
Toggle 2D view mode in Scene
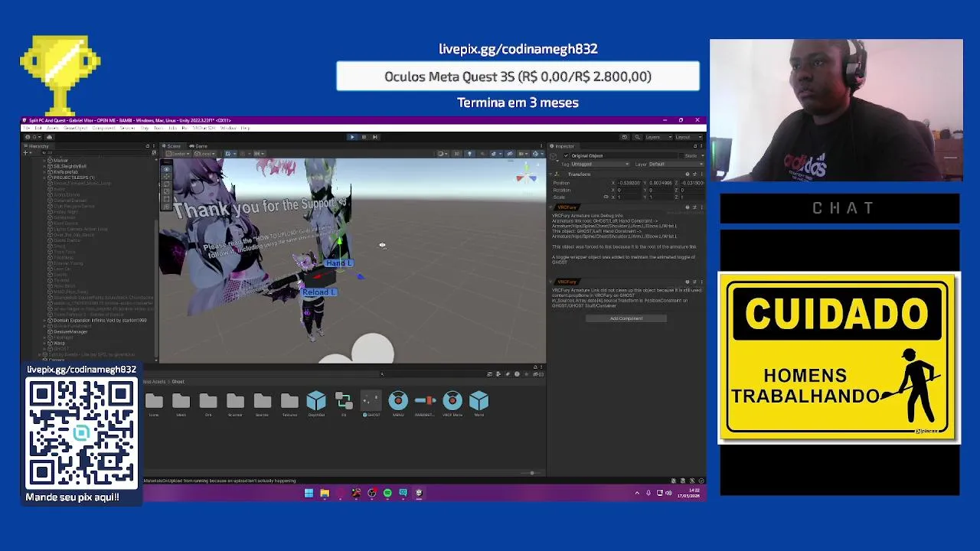(x=457, y=154)
